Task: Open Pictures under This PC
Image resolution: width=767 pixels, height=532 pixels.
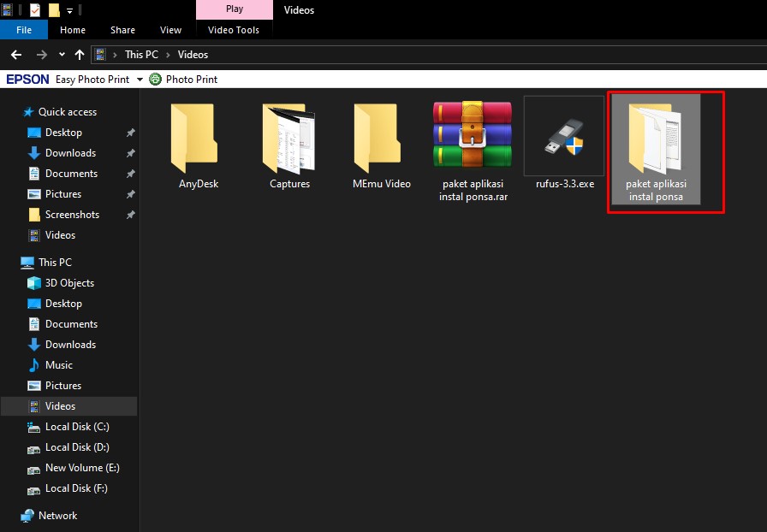Action: 63,386
